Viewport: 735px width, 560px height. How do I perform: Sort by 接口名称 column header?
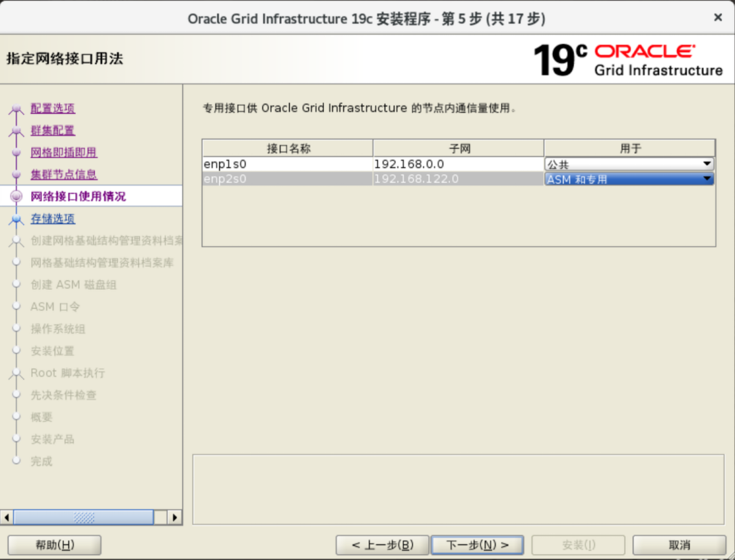pos(288,148)
